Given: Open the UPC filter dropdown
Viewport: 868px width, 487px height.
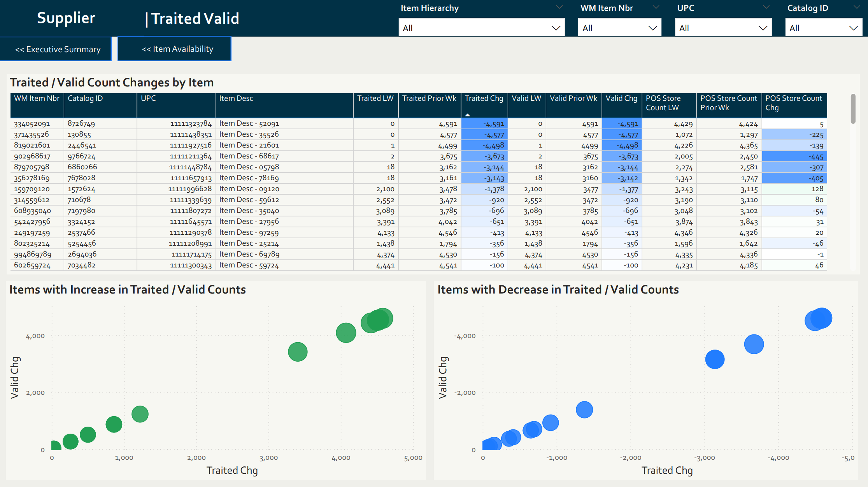Looking at the screenshot, I should [723, 28].
